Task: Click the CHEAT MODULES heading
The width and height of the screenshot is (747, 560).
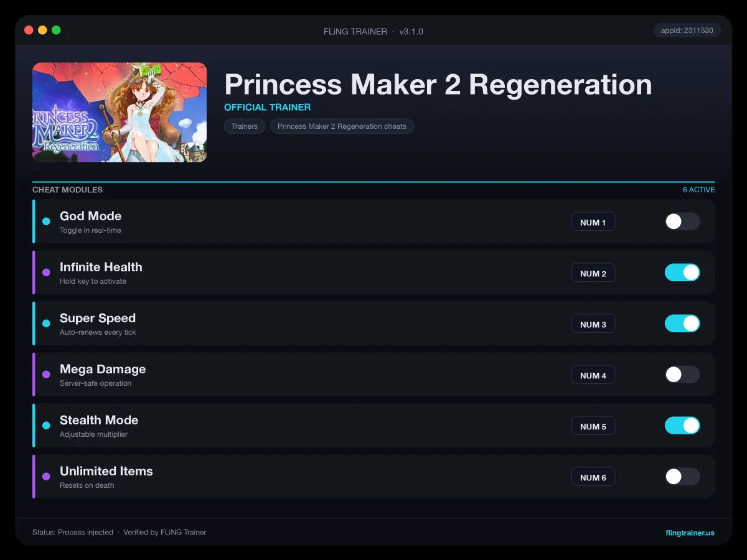Action: [x=67, y=190]
